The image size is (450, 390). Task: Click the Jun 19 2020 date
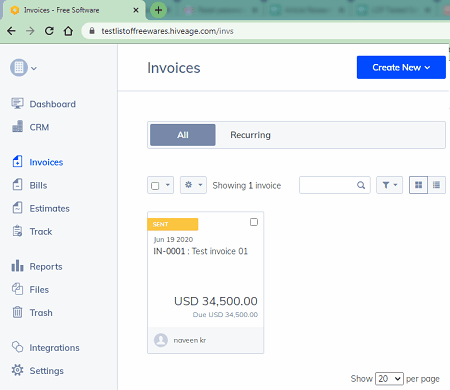173,239
